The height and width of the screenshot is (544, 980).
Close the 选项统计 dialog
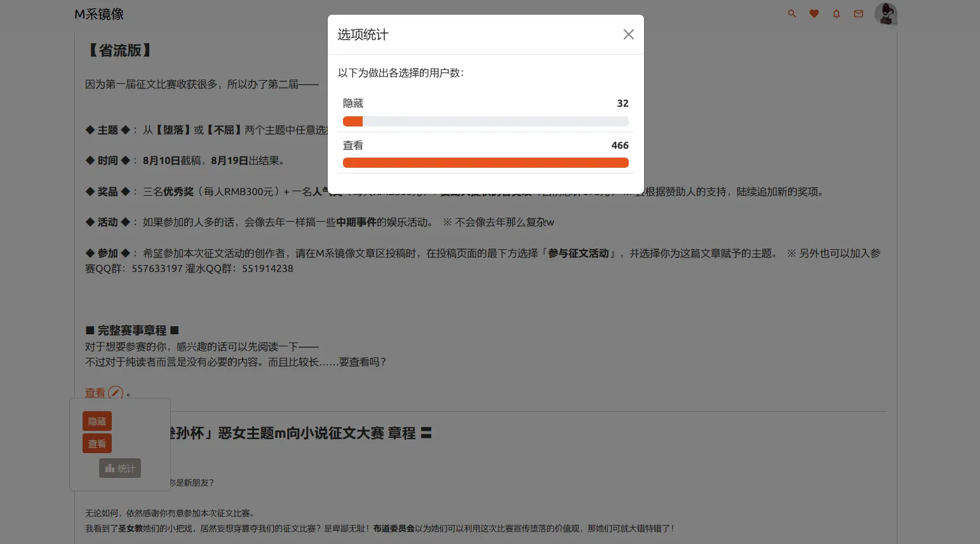click(628, 34)
